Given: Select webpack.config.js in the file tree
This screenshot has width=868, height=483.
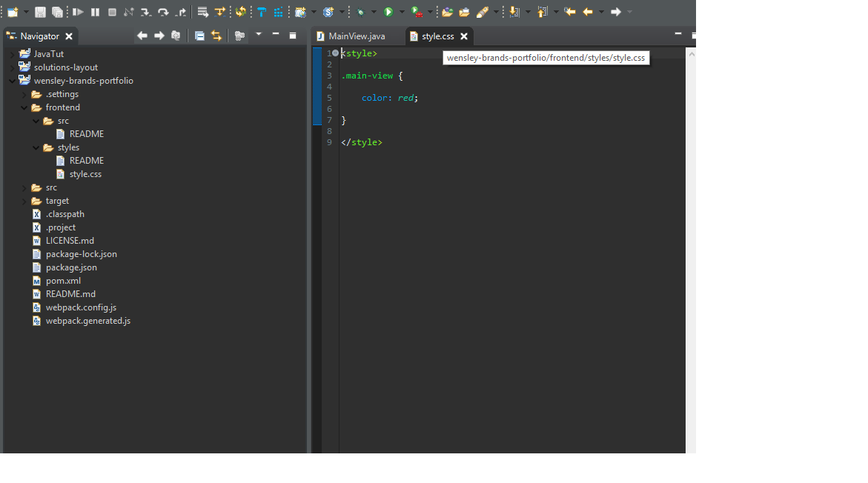Looking at the screenshot, I should pos(80,307).
